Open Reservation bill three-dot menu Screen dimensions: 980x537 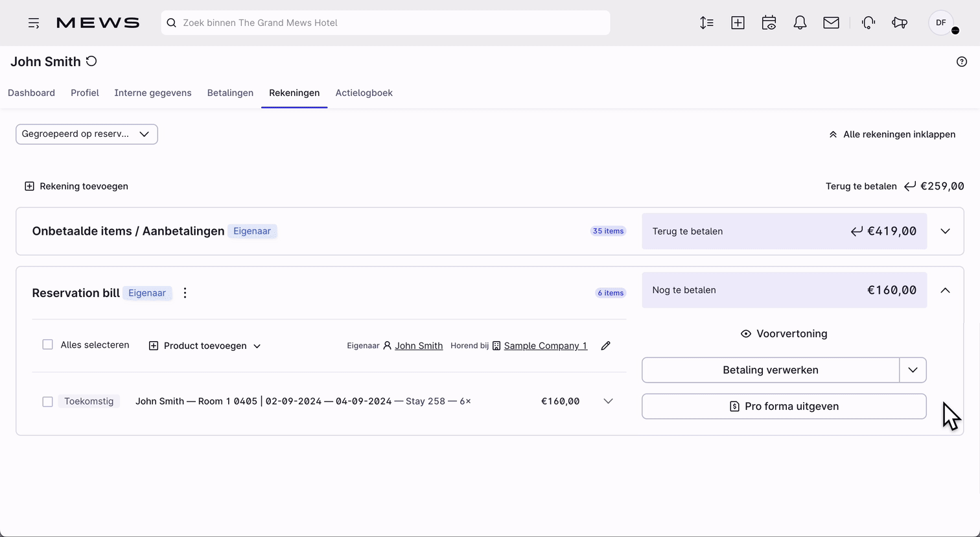click(185, 293)
